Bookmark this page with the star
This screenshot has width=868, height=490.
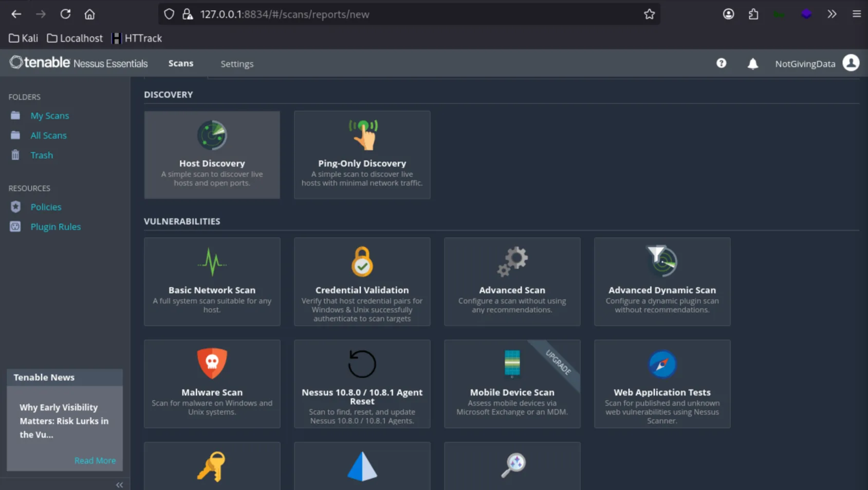pos(649,14)
